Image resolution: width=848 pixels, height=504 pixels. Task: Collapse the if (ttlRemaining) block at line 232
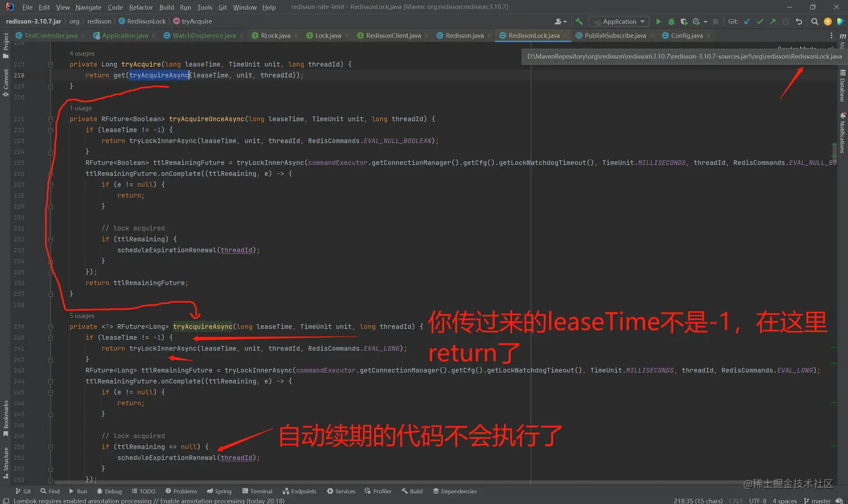[x=50, y=239]
